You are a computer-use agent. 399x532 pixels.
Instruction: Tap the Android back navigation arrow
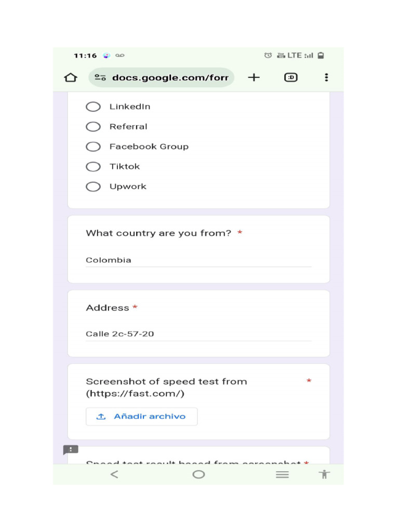tap(114, 474)
